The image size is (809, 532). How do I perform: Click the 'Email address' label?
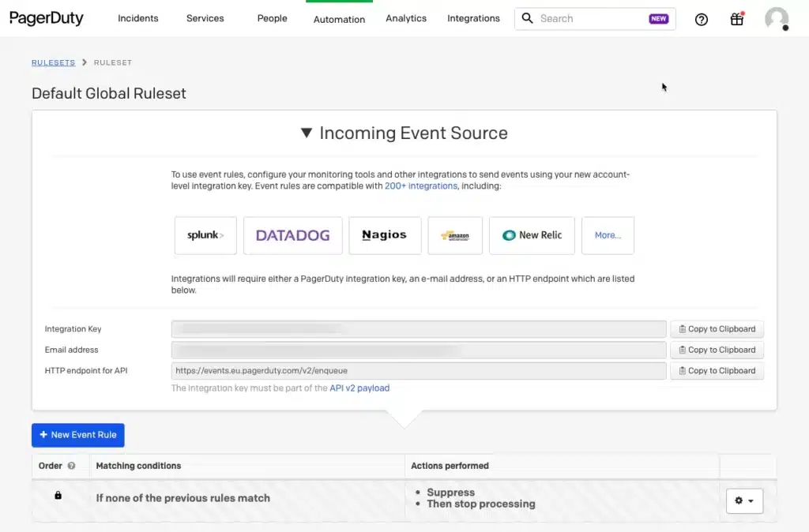(71, 350)
